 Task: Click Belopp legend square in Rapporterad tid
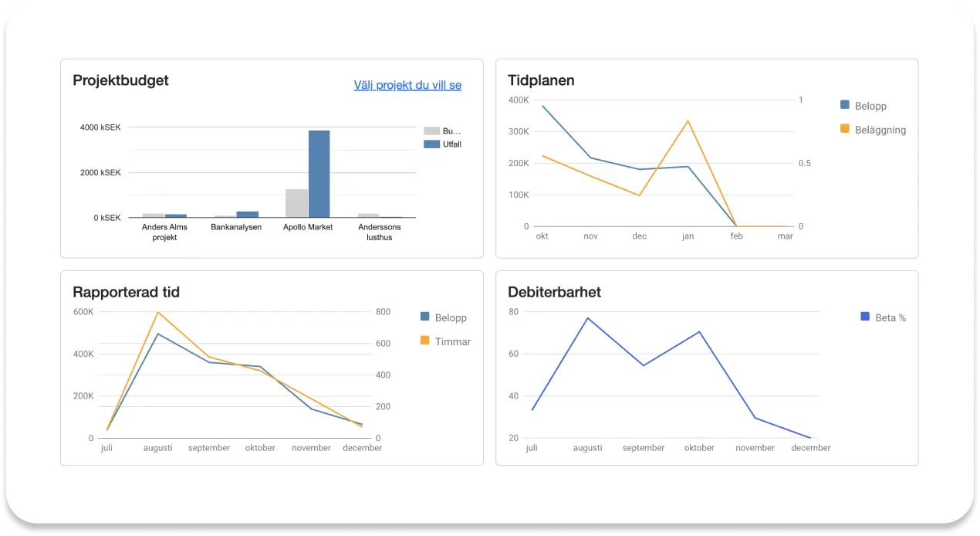[424, 317]
